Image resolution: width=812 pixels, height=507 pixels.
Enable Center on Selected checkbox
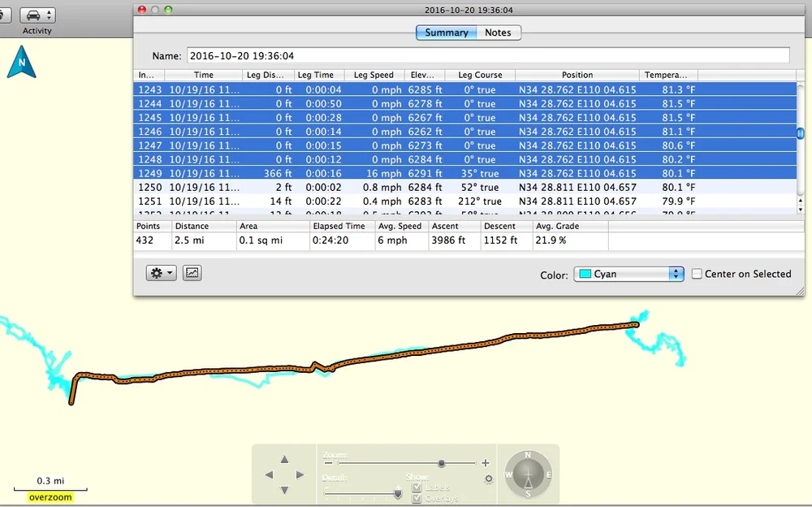click(697, 274)
